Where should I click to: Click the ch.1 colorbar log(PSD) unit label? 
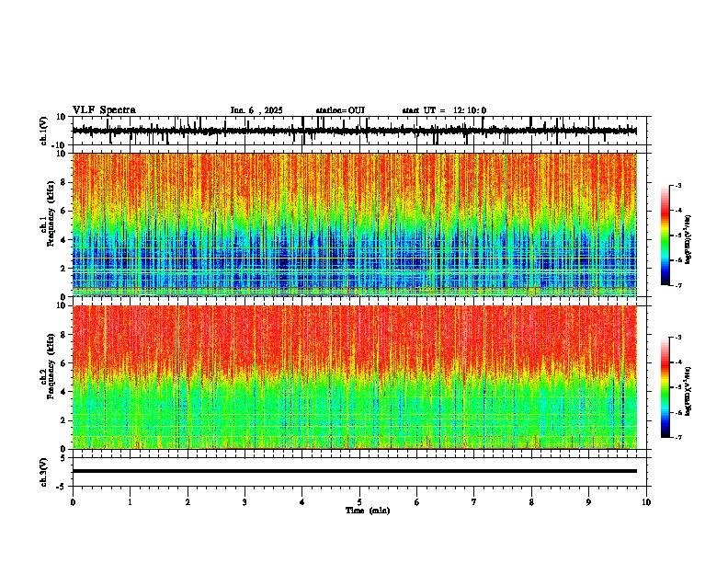pos(688,239)
